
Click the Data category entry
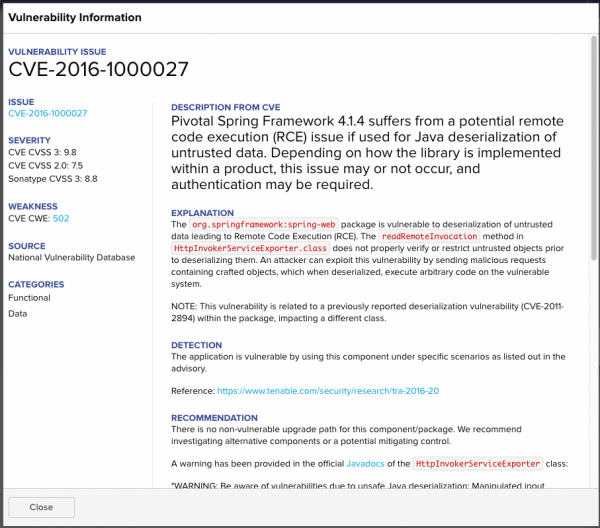coord(17,313)
